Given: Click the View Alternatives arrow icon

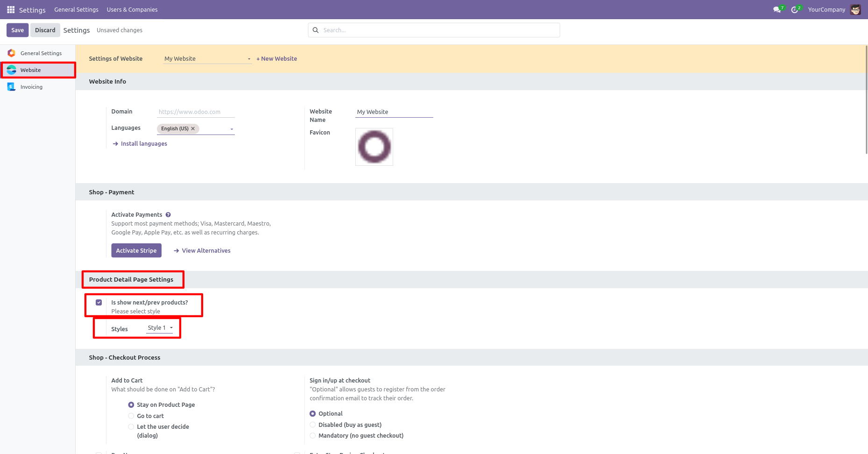Looking at the screenshot, I should 176,251.
